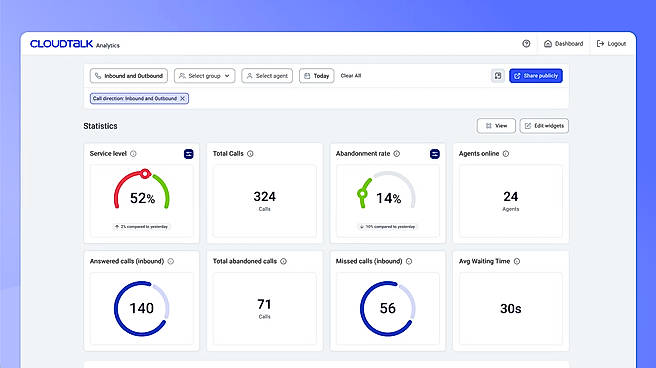Viewport: 656px width, 368px height.
Task: Click the View button
Action: click(x=496, y=126)
